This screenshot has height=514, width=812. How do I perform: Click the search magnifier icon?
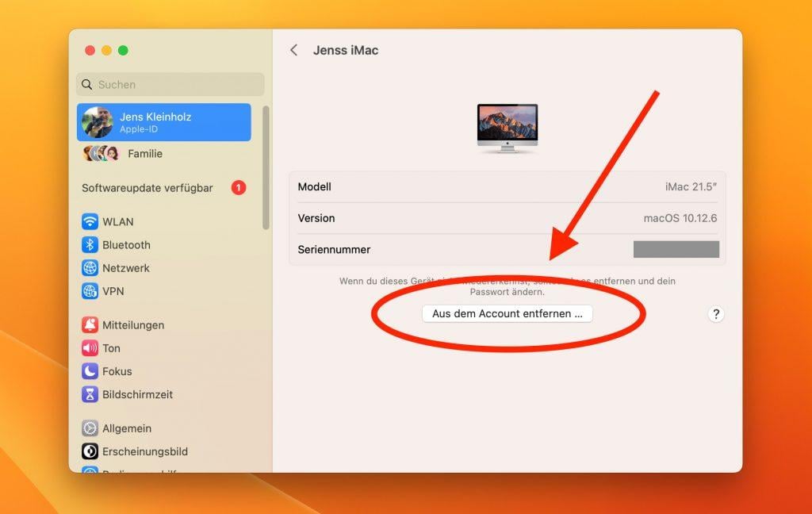86,84
